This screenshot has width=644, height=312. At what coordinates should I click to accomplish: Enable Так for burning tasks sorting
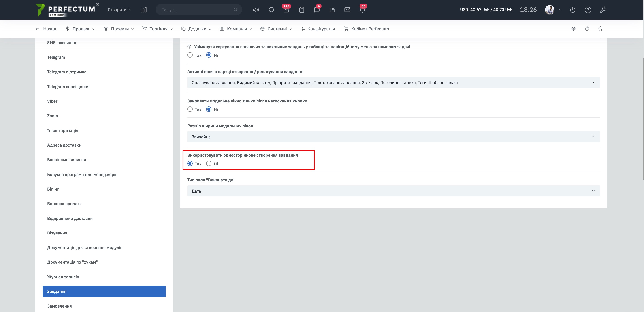pos(190,55)
